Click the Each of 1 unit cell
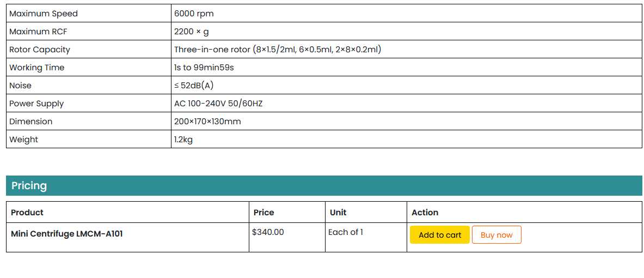 346,232
